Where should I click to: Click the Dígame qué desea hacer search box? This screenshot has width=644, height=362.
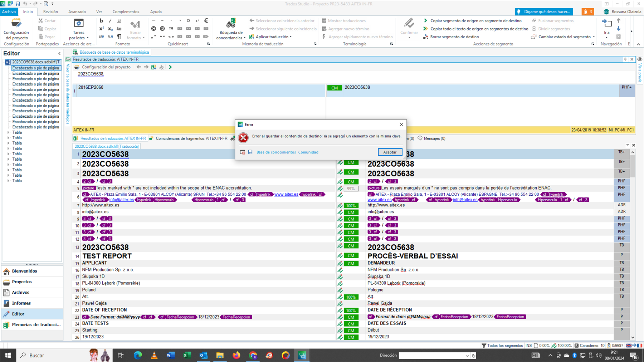click(543, 11)
